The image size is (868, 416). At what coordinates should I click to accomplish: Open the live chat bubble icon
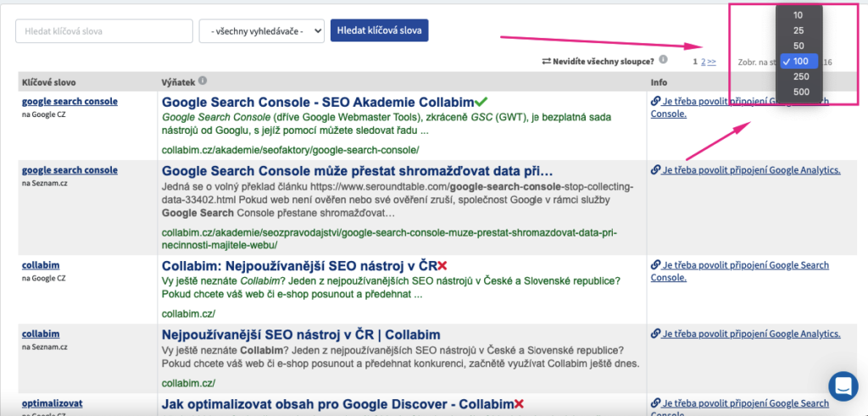tap(843, 386)
